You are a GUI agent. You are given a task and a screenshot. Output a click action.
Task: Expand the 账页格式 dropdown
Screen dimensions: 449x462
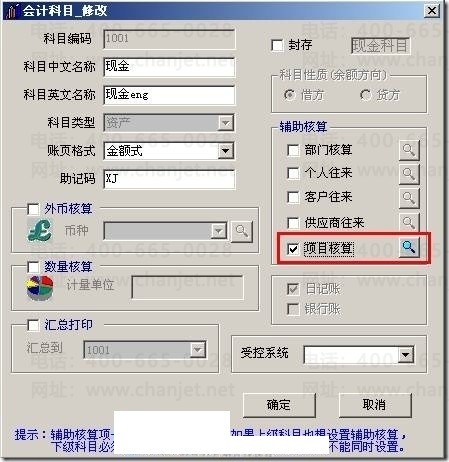point(226,151)
